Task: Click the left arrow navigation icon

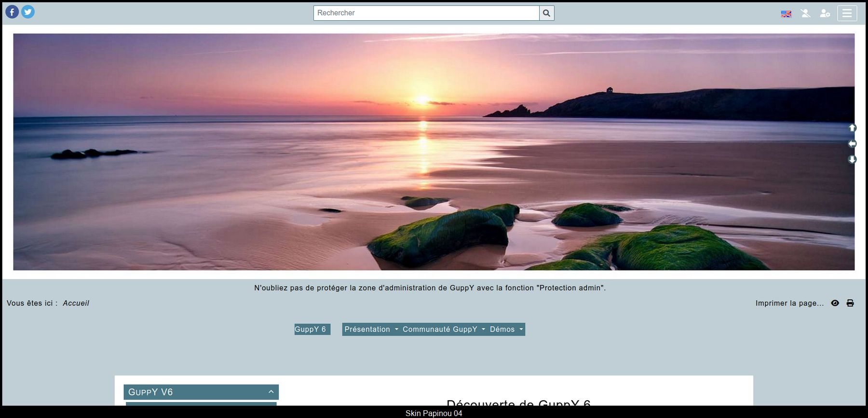Action: click(852, 144)
